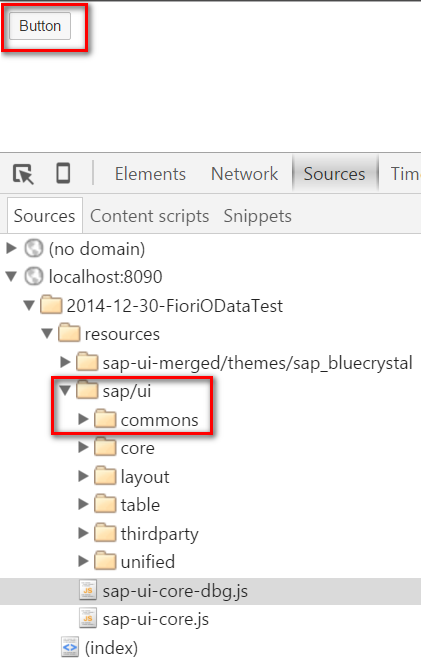Toggle the device mode phone icon
Image resolution: width=421 pixels, height=663 pixels.
pyautogui.click(x=63, y=173)
